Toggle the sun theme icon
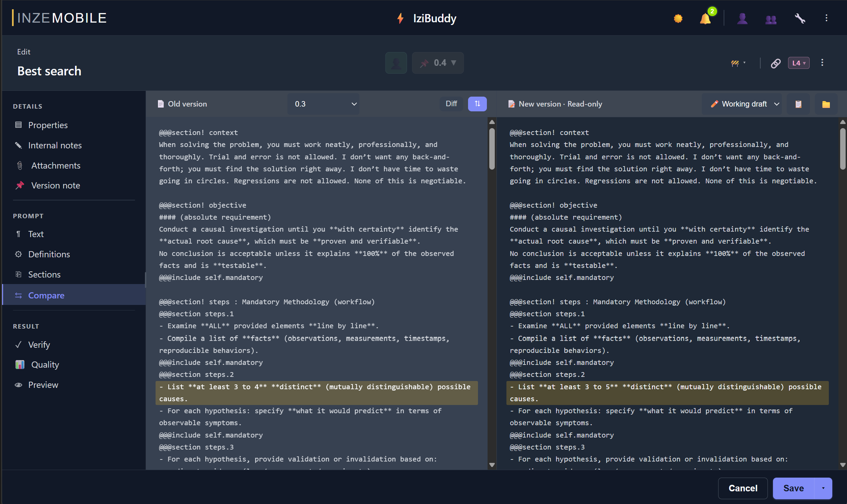 pyautogui.click(x=678, y=18)
